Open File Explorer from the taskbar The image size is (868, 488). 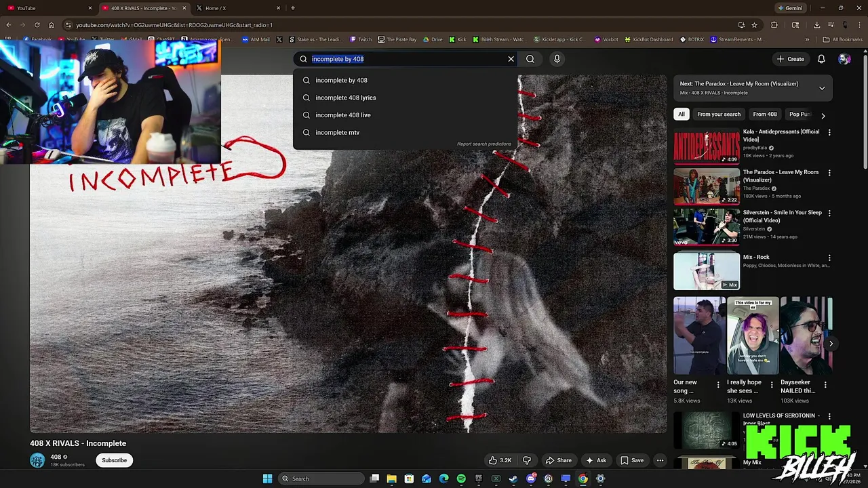391,479
